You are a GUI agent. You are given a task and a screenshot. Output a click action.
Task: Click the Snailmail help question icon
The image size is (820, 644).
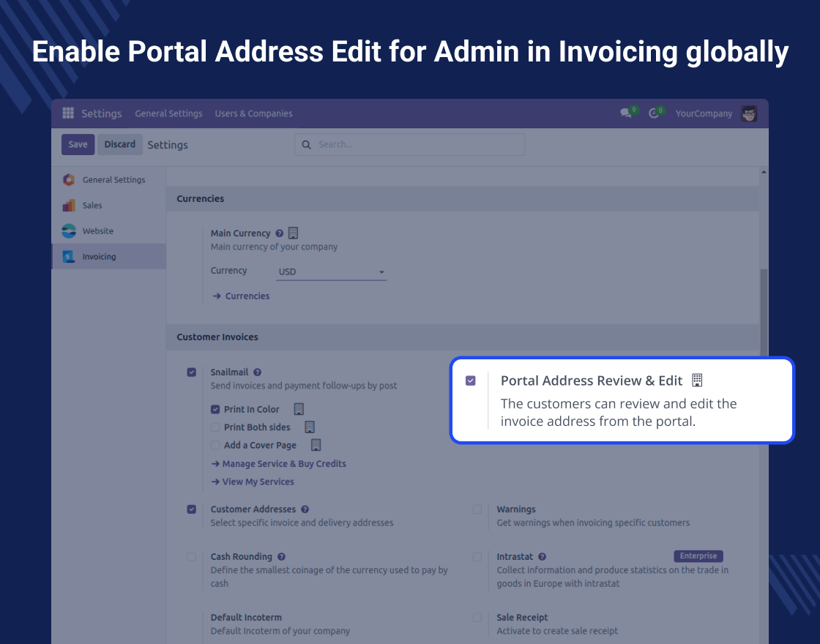point(257,372)
